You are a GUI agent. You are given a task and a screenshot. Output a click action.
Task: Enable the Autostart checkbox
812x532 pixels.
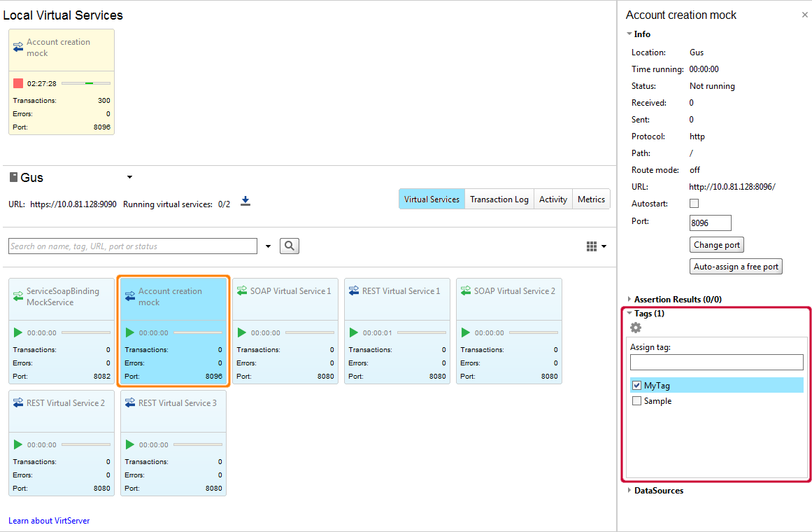click(695, 203)
